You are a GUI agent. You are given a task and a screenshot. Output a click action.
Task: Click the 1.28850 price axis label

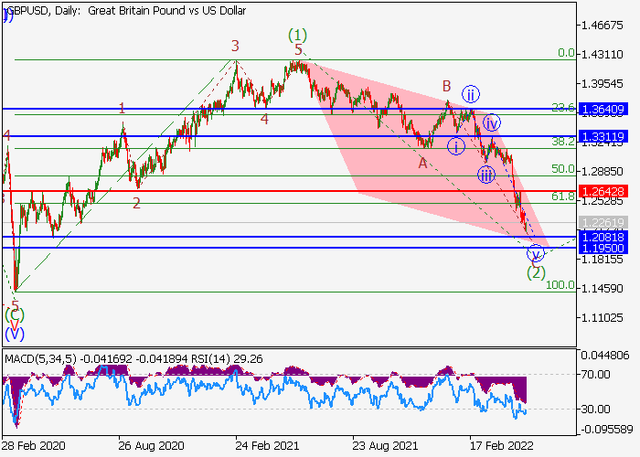click(x=602, y=171)
